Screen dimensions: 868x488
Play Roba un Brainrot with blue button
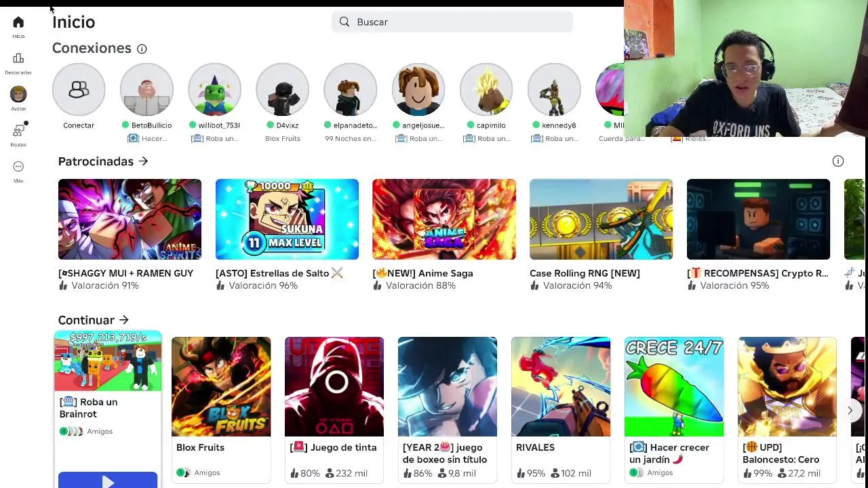click(x=108, y=480)
